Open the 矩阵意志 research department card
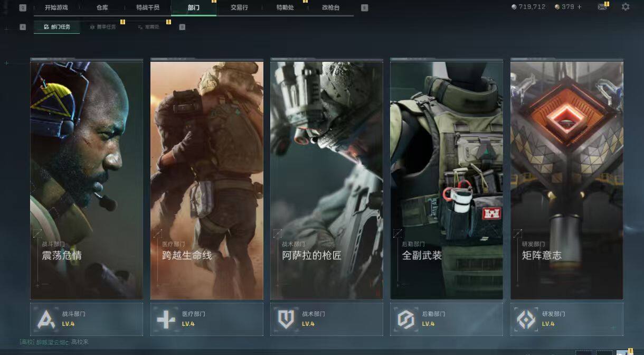Viewport: 644px width, 355px height. tap(567, 180)
